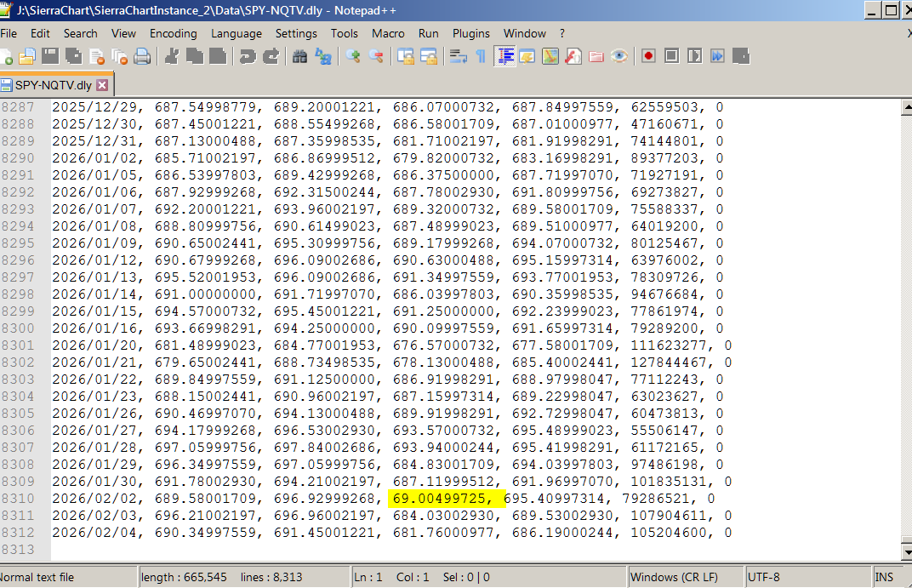
Task: Click the Stop recording macro icon
Action: coord(672,56)
